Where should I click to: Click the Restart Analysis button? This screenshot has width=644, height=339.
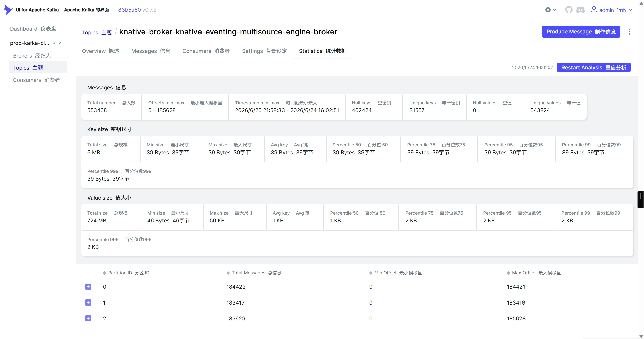point(594,67)
